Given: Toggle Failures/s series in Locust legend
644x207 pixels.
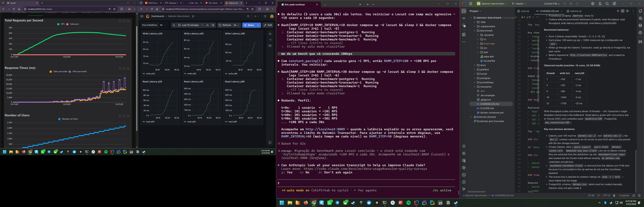Looking at the screenshot, I should 73,24.
